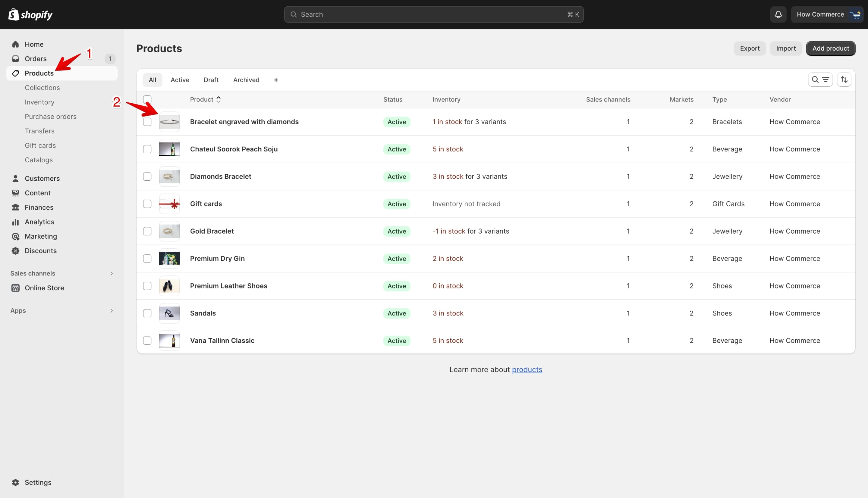Check Bracelet engraved with diamonds row

click(x=147, y=122)
